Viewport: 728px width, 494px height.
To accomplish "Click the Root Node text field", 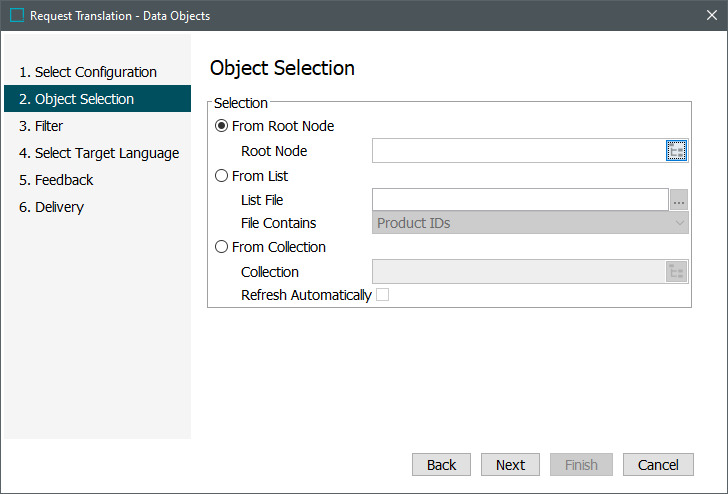I will coord(518,151).
